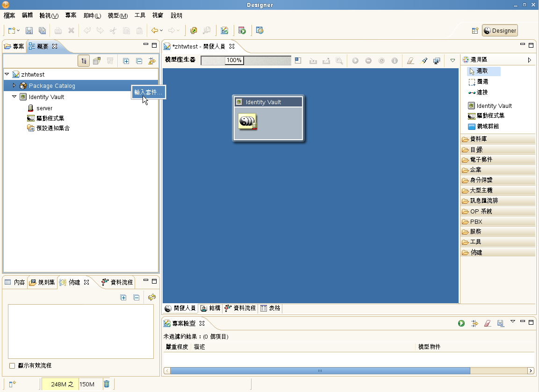The image size is (539, 392).
Task: Expand the 目錄 palette drawer
Action: (498, 150)
